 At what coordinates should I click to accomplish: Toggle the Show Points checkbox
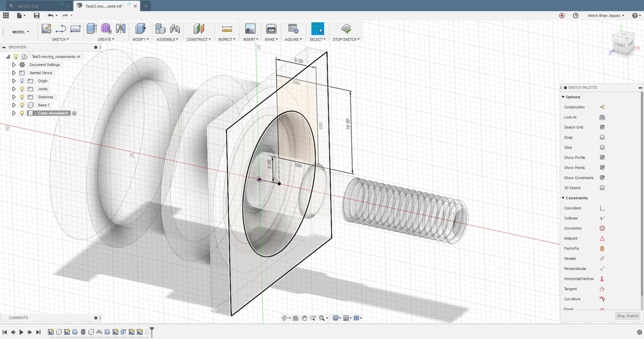[x=602, y=168]
